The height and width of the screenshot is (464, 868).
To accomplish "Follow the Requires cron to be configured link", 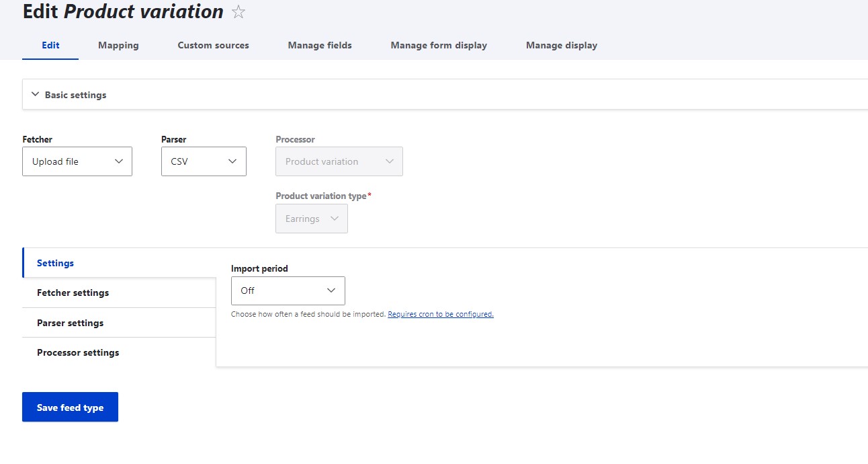I will pos(441,313).
